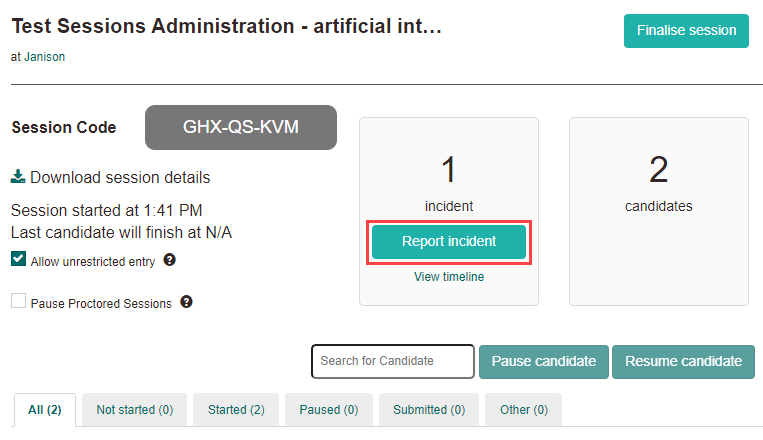Enable Pause Proctored Sessions checkbox
Image resolution: width=763 pixels, height=440 pixels.
pos(19,301)
